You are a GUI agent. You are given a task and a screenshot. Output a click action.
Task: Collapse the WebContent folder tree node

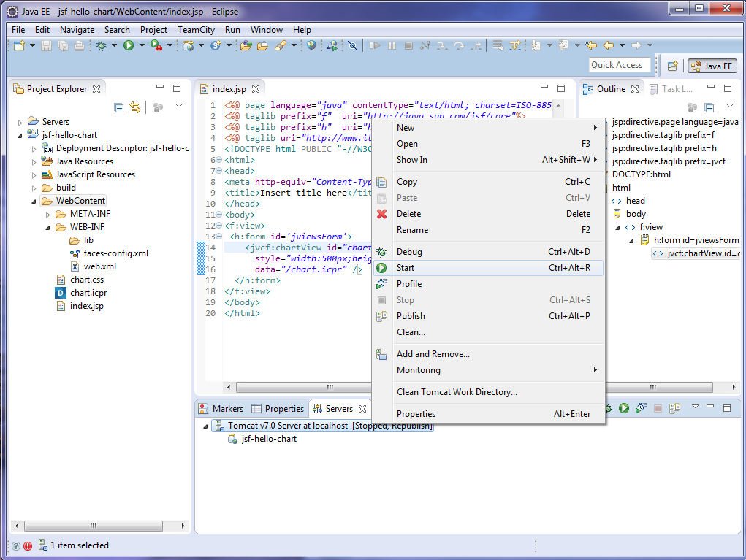coord(34,201)
